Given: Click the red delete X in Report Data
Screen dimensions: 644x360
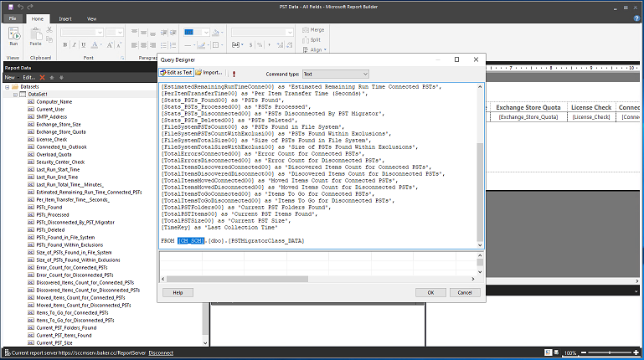Looking at the screenshot, I should click(x=43, y=77).
